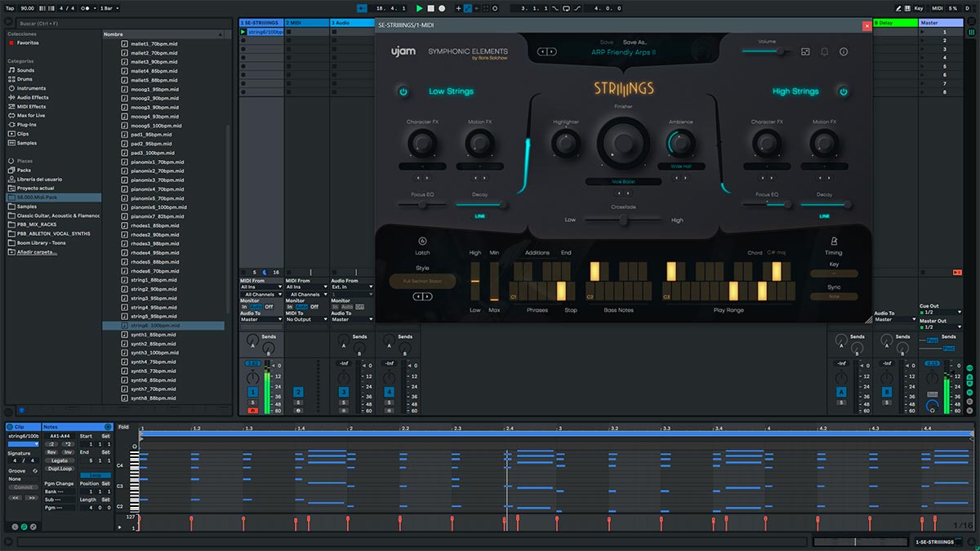Click Low Strings LINK button
The width and height of the screenshot is (980, 551).
click(x=479, y=216)
